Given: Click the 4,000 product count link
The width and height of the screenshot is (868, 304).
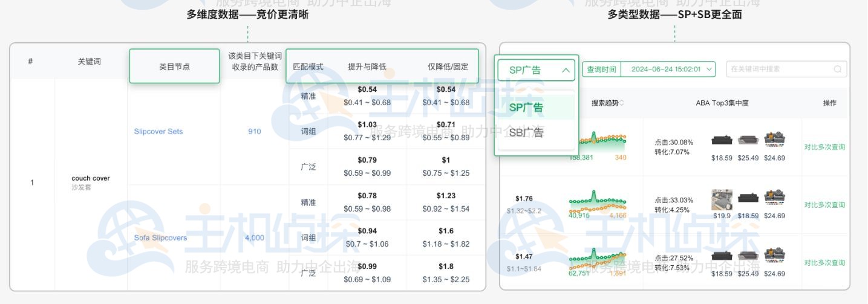Looking at the screenshot, I should coord(255,238).
